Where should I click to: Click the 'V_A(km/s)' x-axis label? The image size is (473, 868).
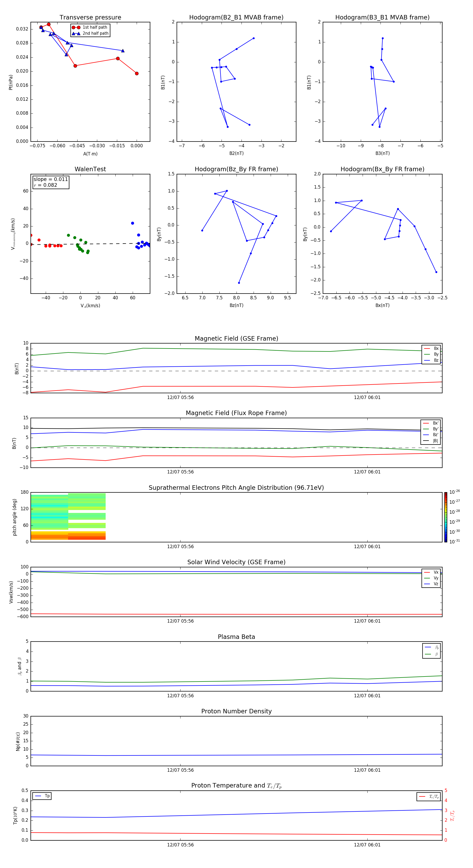point(90,306)
